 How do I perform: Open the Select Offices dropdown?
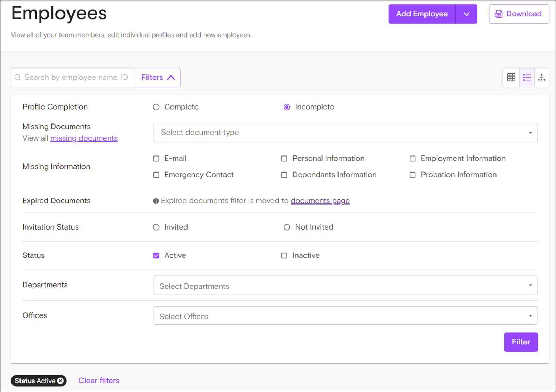(345, 315)
